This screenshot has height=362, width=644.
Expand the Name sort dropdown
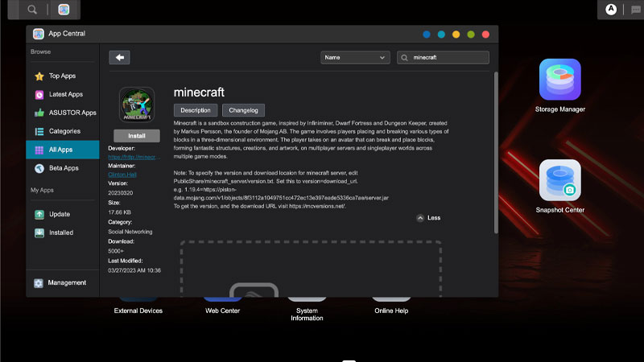coord(355,57)
